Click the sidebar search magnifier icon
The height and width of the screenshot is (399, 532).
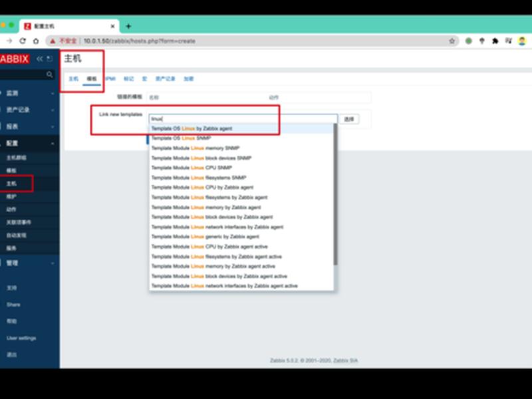(49, 74)
